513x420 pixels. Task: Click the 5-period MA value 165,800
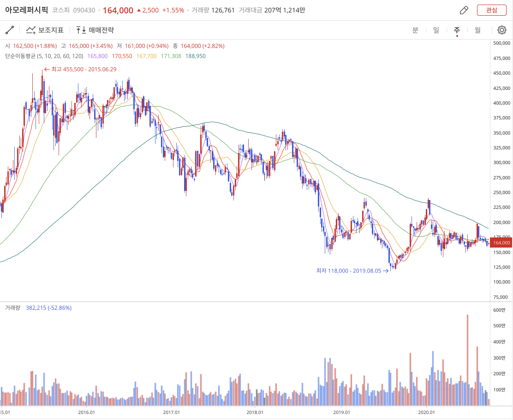coord(97,56)
